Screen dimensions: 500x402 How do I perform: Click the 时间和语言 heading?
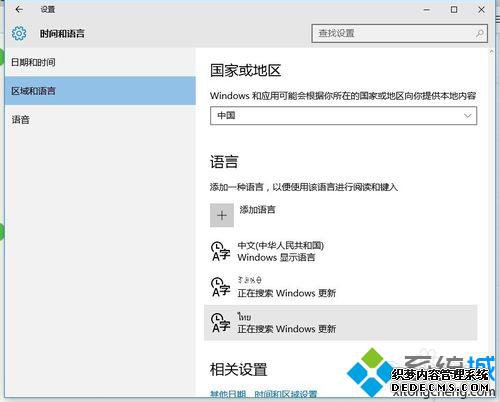62,34
